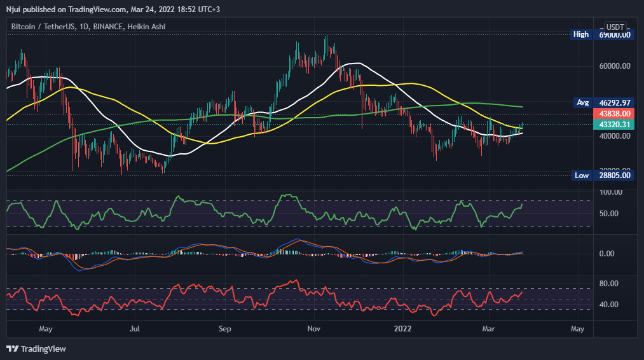Open the USDT currency selector
Viewport: 644px width, 360px height.
(615, 27)
